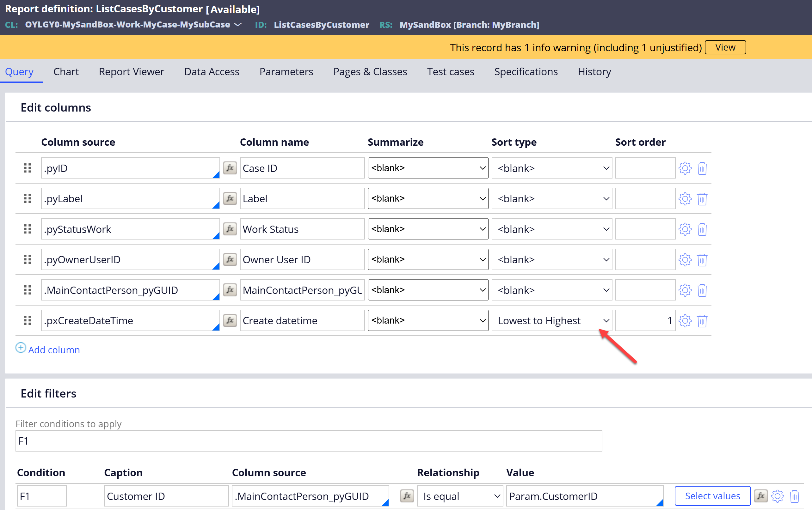Delete filter condition F1

click(x=795, y=496)
